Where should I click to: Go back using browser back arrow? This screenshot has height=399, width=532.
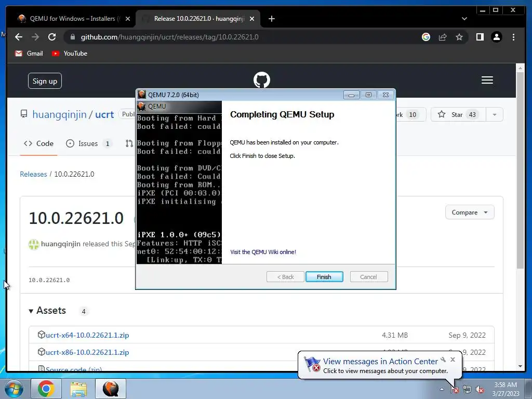[19, 37]
